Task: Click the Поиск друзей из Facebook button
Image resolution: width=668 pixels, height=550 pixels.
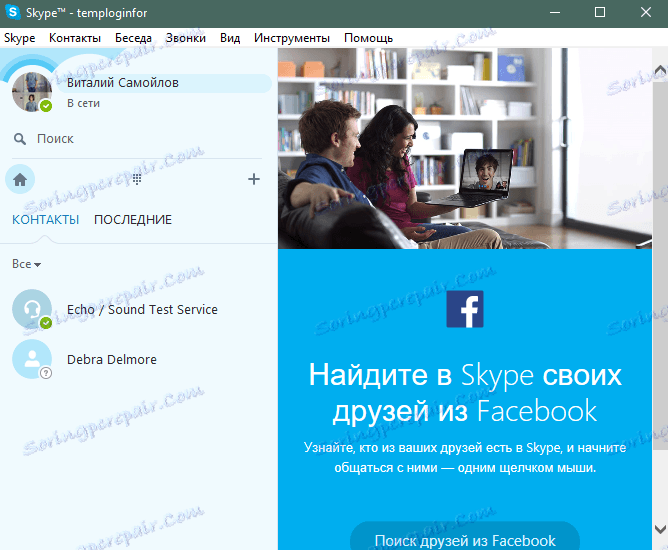Action: click(465, 536)
